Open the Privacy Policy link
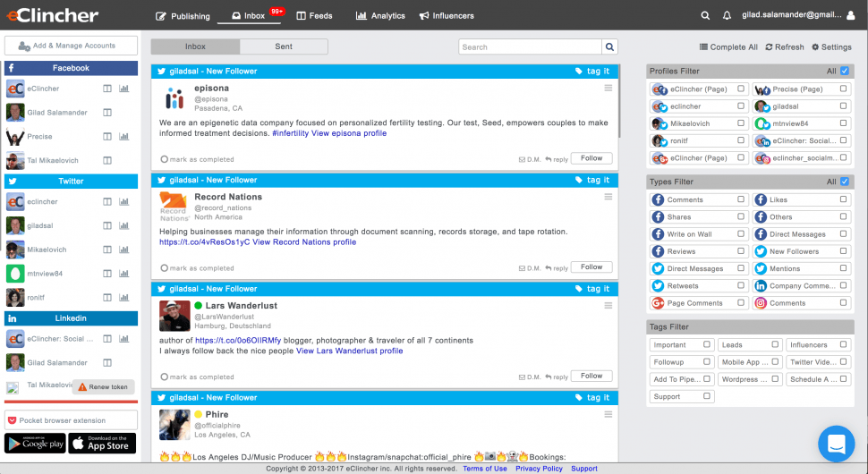868x474 pixels. (x=540, y=469)
